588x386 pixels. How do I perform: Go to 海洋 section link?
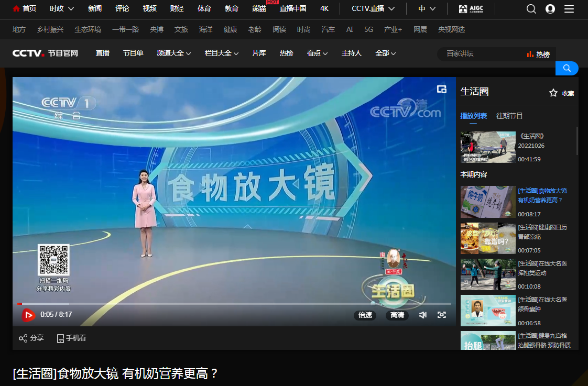point(205,30)
